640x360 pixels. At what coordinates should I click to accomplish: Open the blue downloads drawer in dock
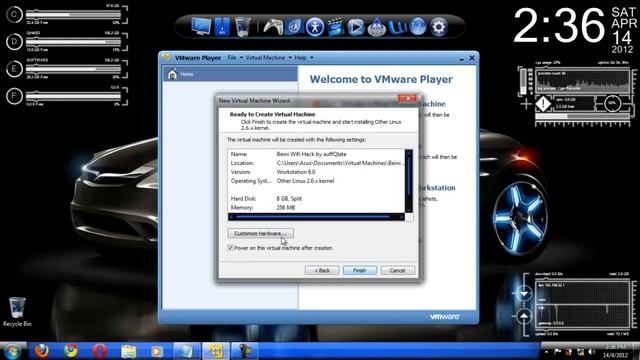(x=222, y=27)
